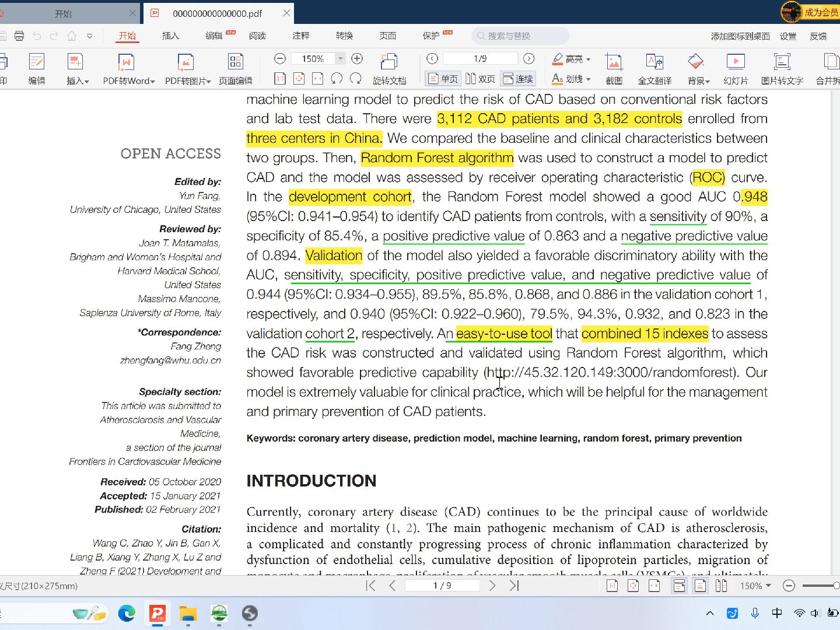
Task: Click status bar actual size icon
Action: tap(612, 586)
